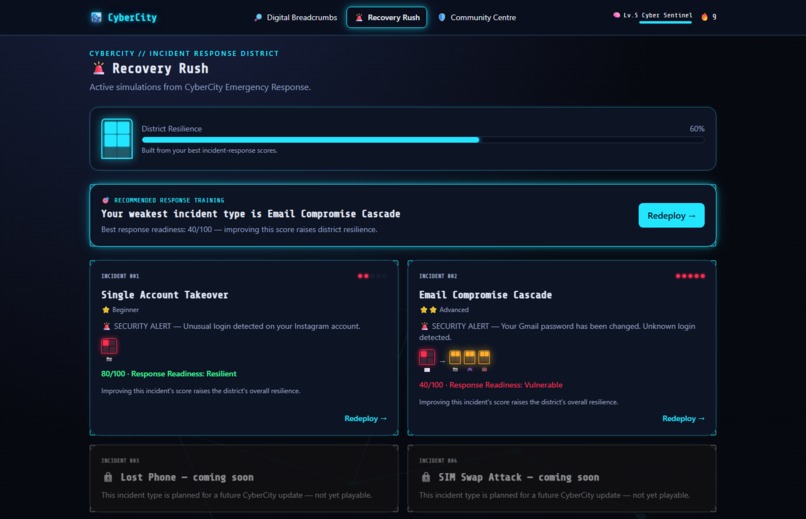The width and height of the screenshot is (806, 519).
Task: Click the middle yellow cascade account block
Action: pyautogui.click(x=469, y=357)
